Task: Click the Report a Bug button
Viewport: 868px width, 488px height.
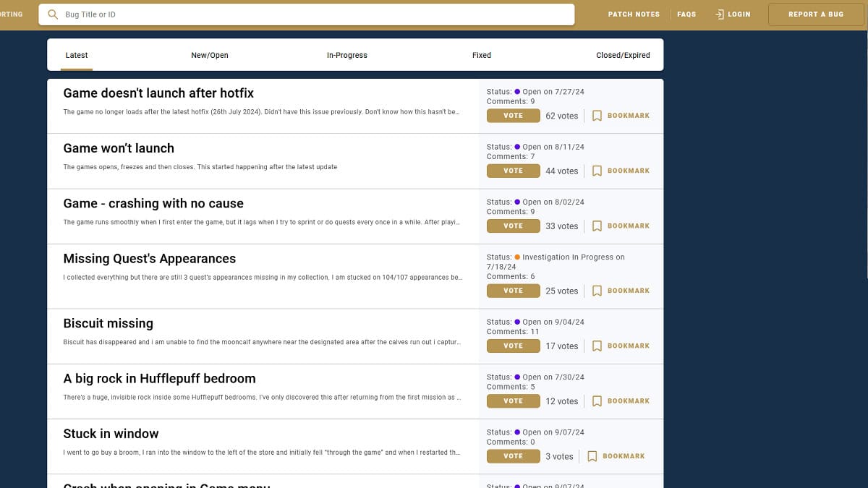Action: coord(816,14)
